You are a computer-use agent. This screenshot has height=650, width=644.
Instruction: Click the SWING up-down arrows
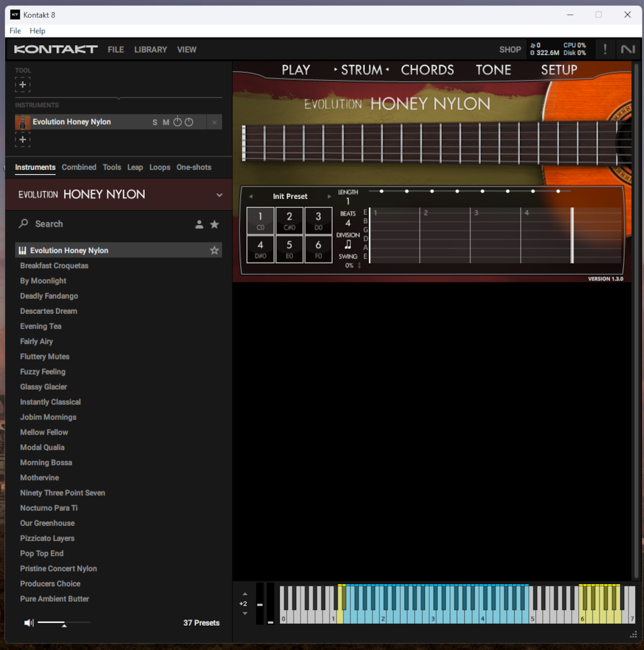tap(360, 266)
